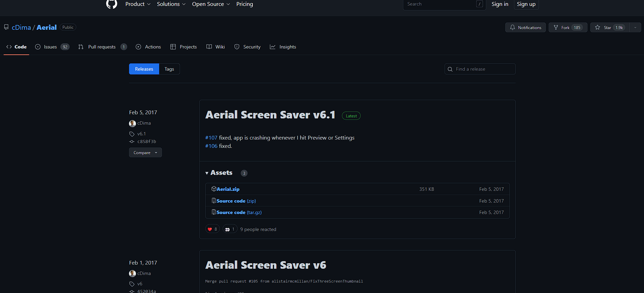Focus the Find a release field
The height and width of the screenshot is (293, 644).
pyautogui.click(x=480, y=69)
